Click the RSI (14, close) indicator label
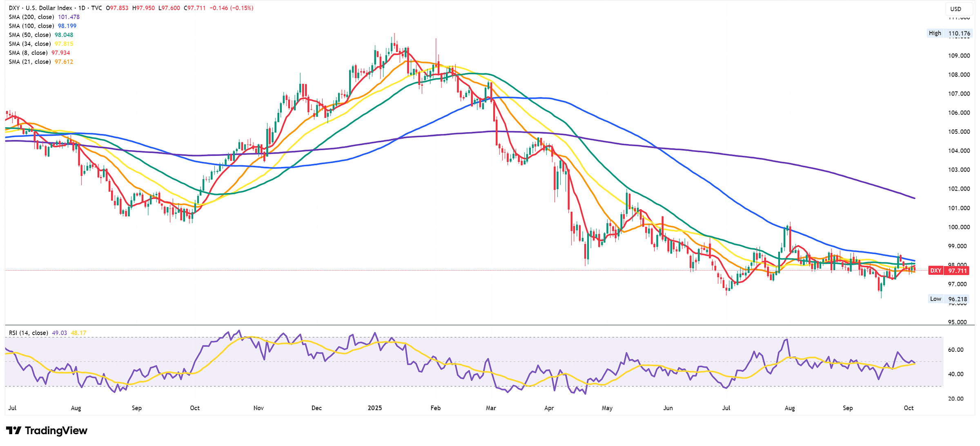 (x=28, y=333)
